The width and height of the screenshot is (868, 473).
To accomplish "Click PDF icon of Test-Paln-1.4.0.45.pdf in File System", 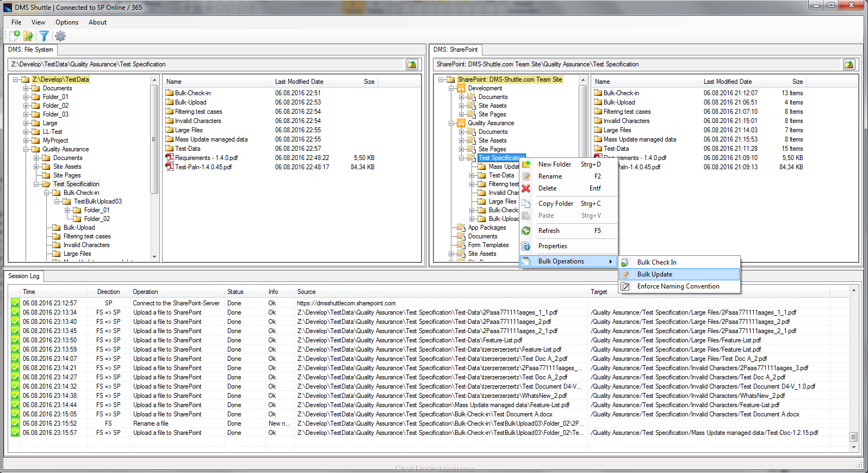I will point(169,167).
